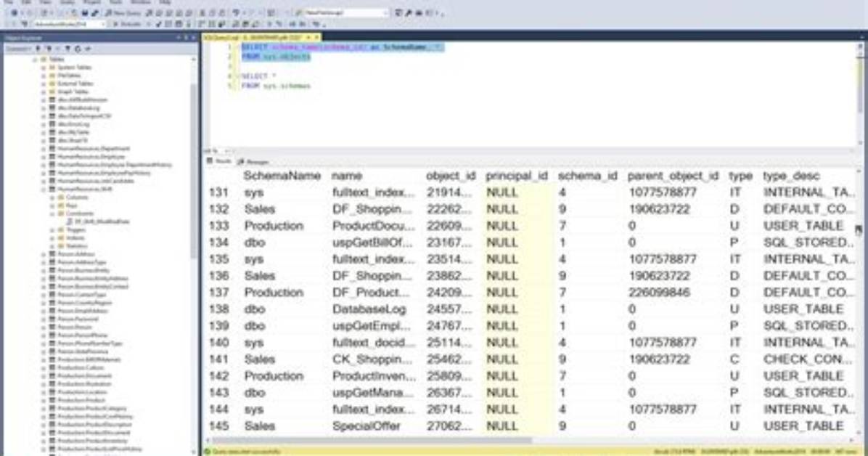Viewport: 868px width, 456px height.
Task: Click the SchemaName column header
Action: [282, 176]
